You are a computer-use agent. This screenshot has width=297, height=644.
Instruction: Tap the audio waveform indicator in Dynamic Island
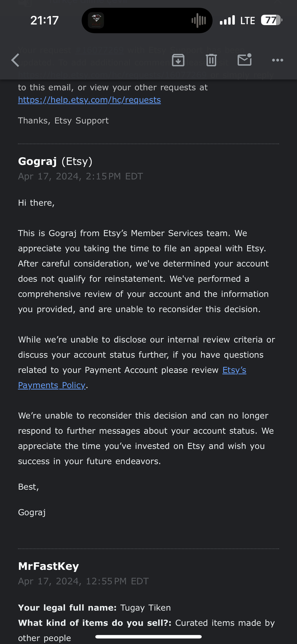[198, 20]
